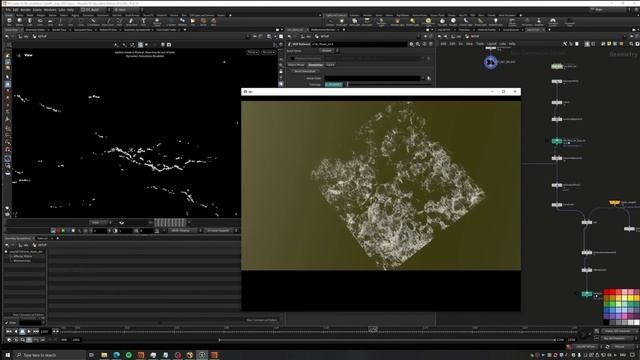Click file chooser icon beside Initial State
Image resolution: width=640 pixels, height=360 pixels.
click(x=429, y=78)
